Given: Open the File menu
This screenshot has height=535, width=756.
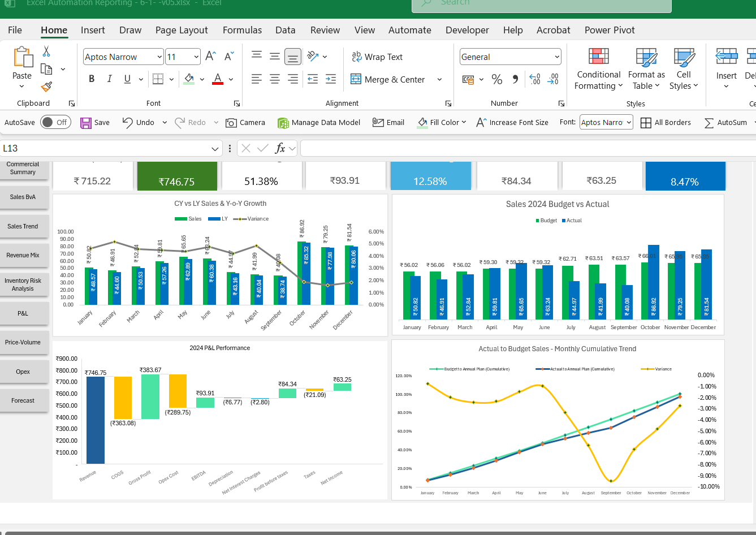Looking at the screenshot, I should 15,30.
